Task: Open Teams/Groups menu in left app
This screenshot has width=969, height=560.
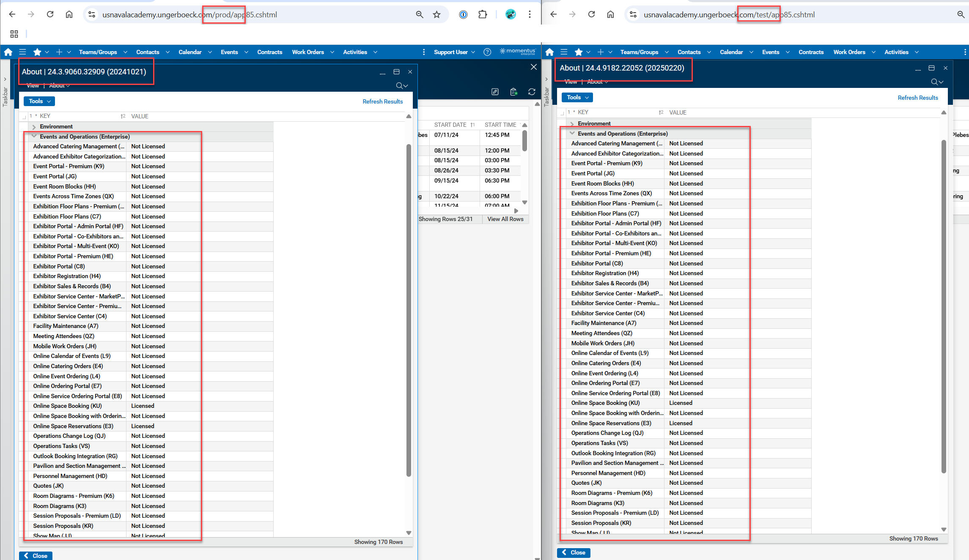Action: [103, 52]
